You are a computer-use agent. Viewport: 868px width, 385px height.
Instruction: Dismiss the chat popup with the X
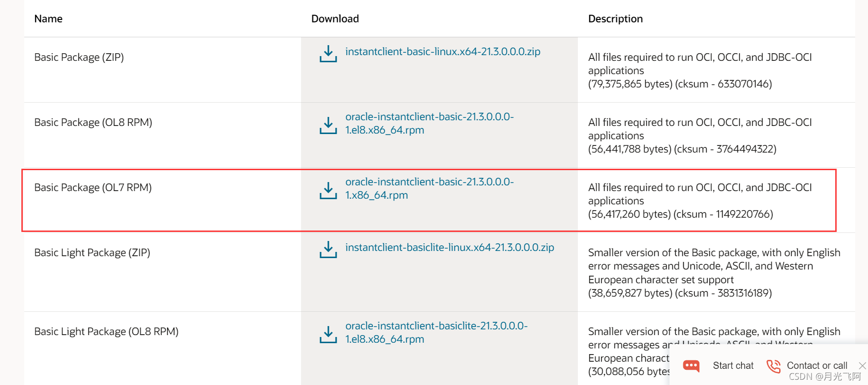point(862,366)
